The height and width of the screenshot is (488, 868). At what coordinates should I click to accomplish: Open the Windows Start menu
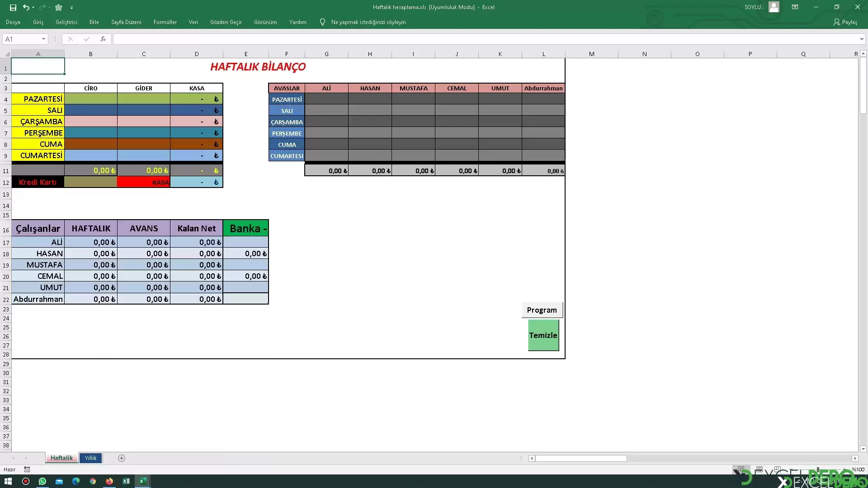click(8, 481)
